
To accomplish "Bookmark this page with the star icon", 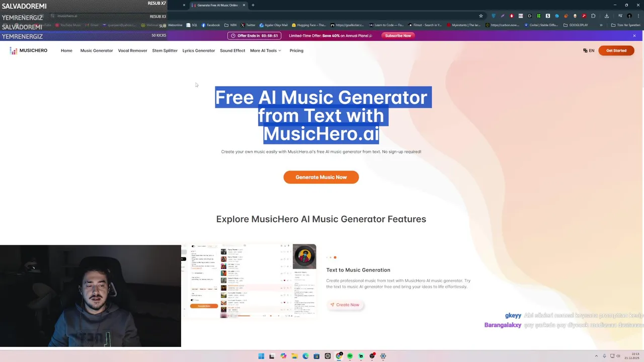I will point(481,16).
